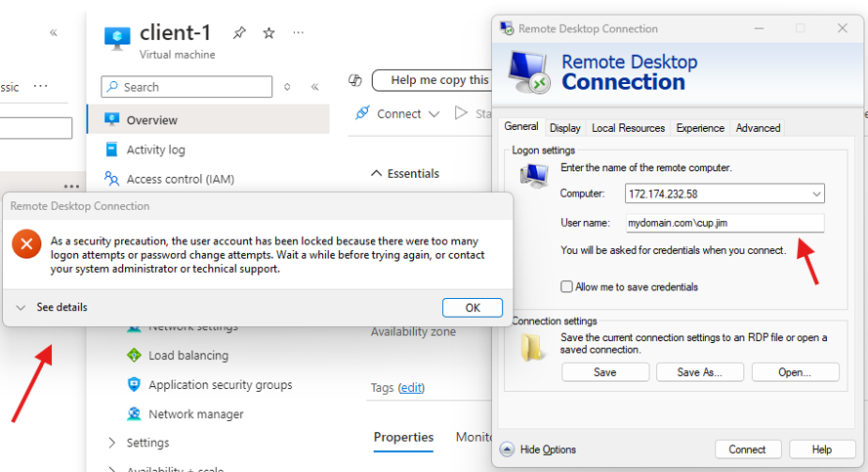Click the Application security groups shield icon
Image resolution: width=868 pixels, height=472 pixels.
tap(134, 384)
